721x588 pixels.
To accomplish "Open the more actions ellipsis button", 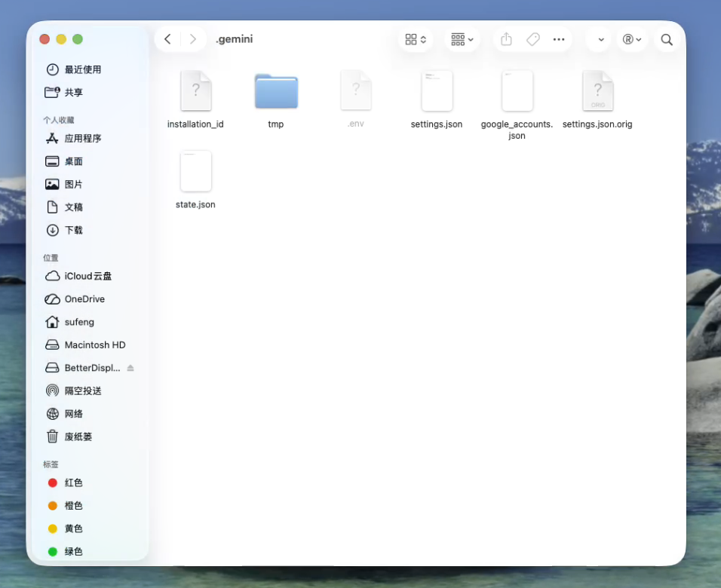I will point(559,39).
